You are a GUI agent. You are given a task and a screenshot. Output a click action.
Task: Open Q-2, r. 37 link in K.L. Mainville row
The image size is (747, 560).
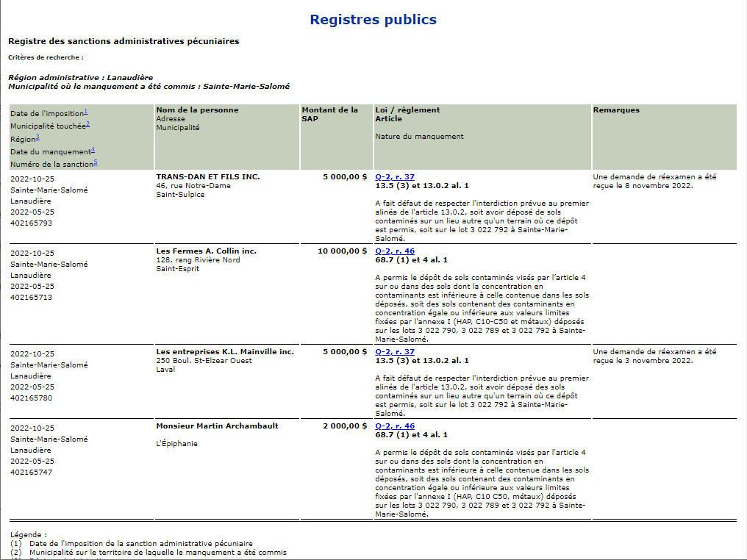(x=395, y=351)
